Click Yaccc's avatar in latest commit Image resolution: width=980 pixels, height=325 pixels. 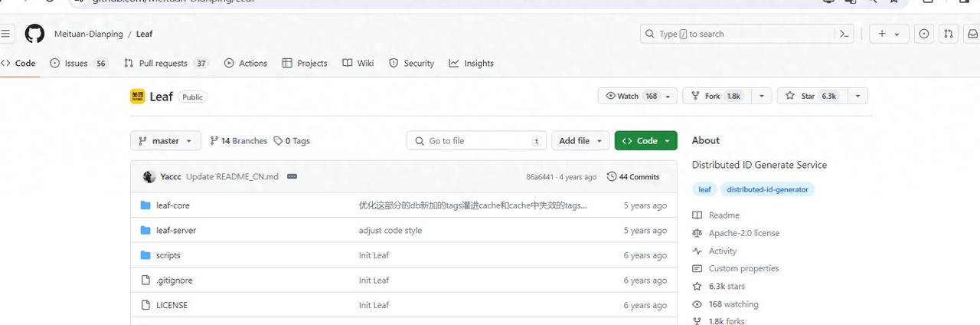149,177
